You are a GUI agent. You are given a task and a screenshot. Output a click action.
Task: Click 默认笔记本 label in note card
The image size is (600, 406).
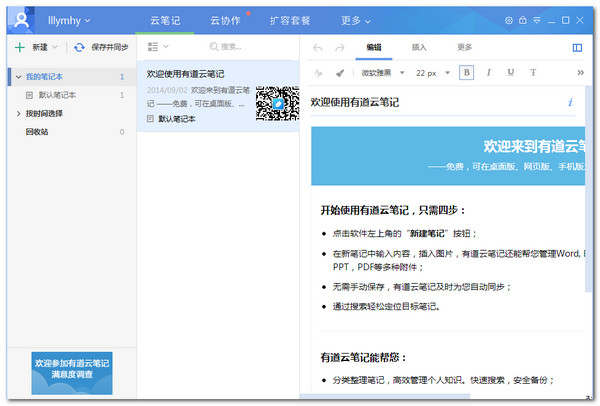(x=176, y=119)
